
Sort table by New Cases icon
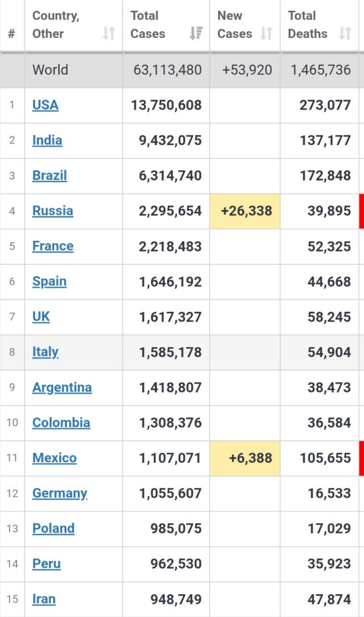(x=266, y=34)
